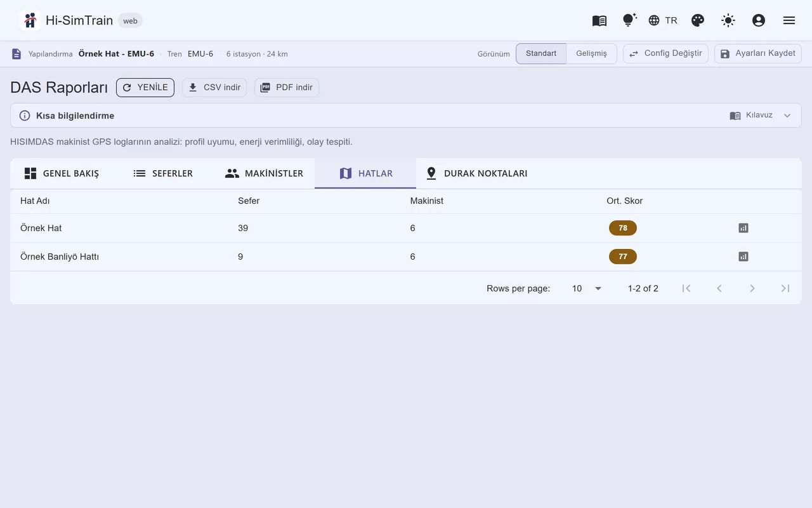The image size is (812, 508).
Task: Click the Örnek Hat row name
Action: click(41, 228)
